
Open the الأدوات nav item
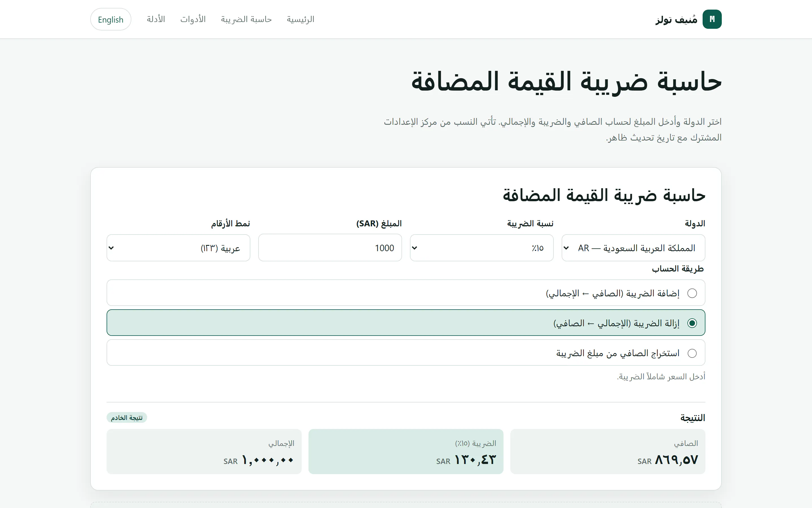193,19
